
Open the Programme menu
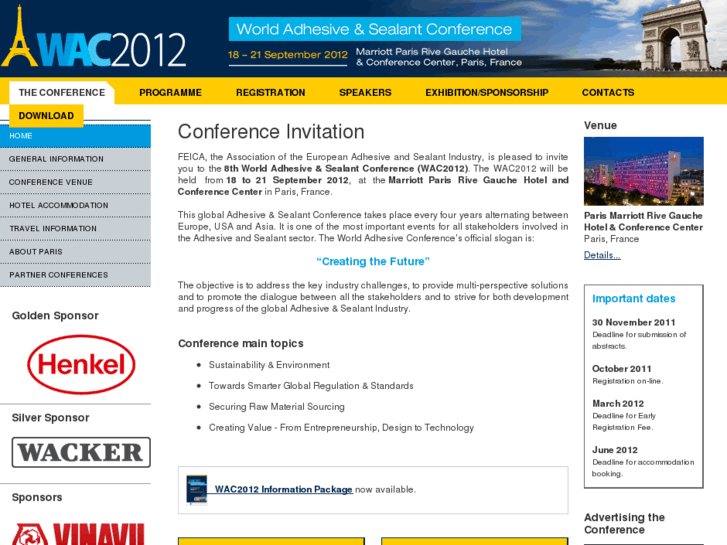click(x=170, y=93)
